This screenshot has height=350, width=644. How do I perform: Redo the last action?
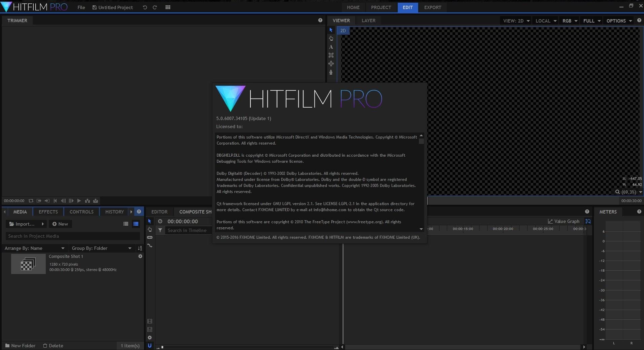(x=155, y=7)
